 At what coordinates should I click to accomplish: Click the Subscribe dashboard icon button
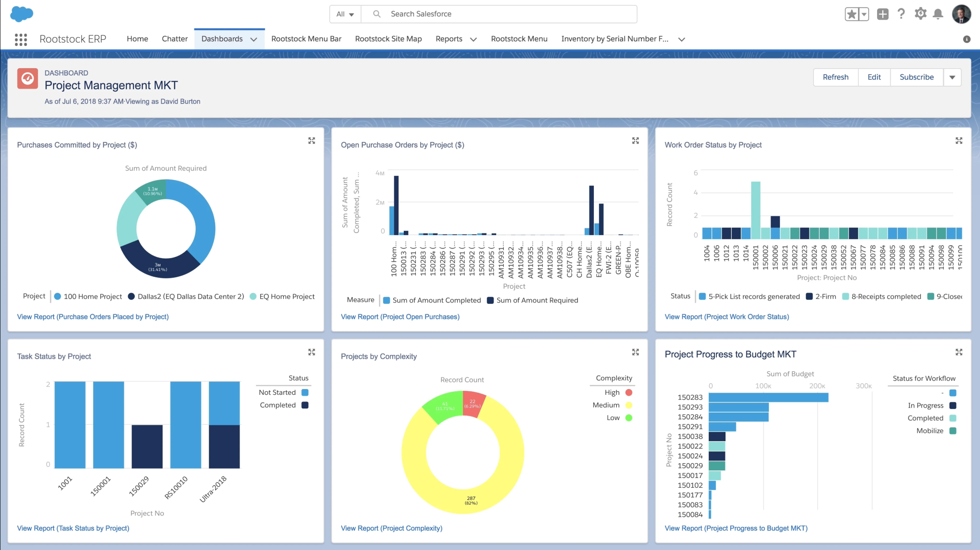point(917,77)
